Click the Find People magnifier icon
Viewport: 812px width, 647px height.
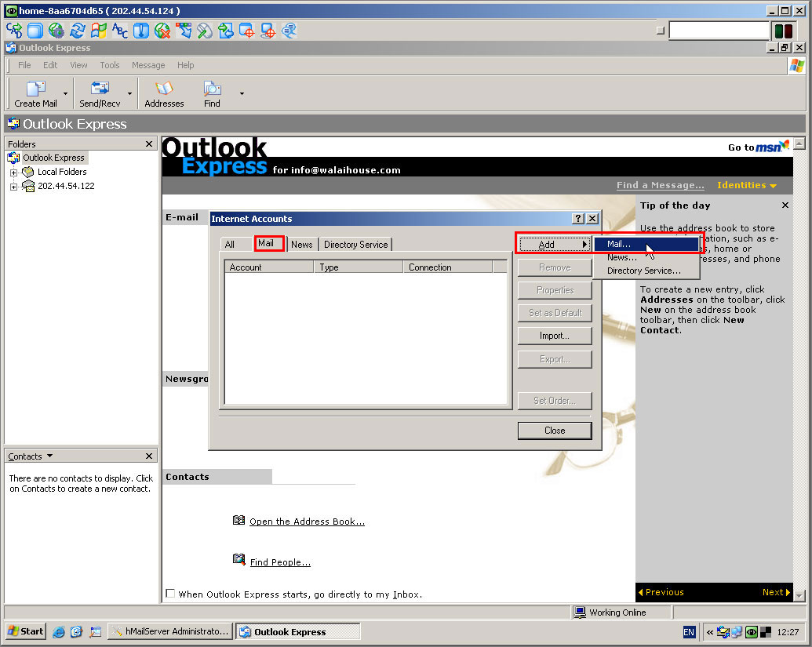(x=239, y=559)
